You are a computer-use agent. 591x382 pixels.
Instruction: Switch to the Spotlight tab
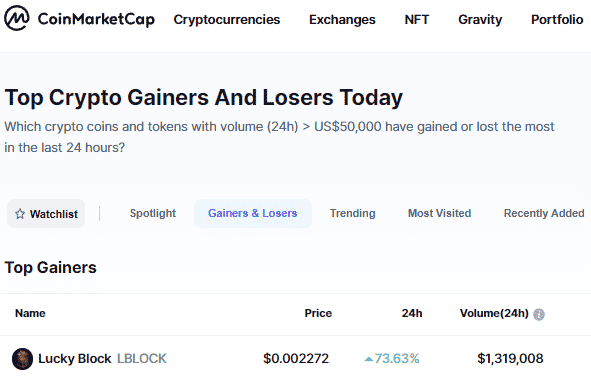tap(153, 213)
